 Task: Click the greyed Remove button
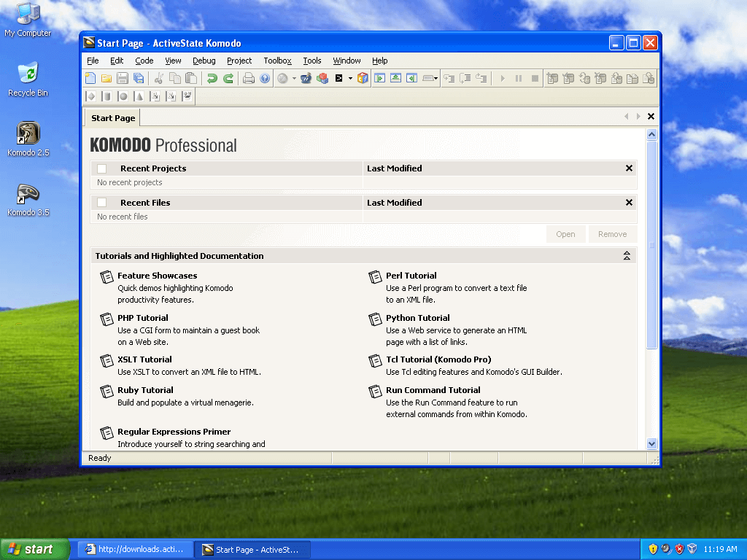(612, 234)
